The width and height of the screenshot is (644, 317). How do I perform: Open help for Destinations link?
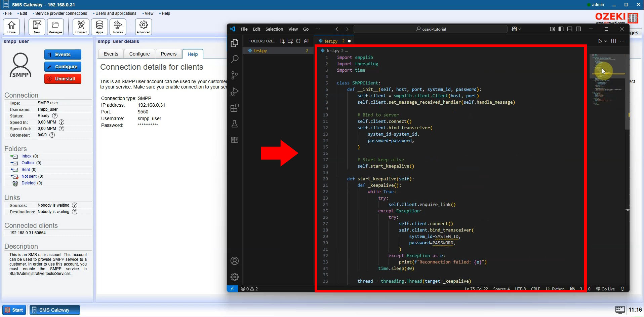(x=75, y=212)
